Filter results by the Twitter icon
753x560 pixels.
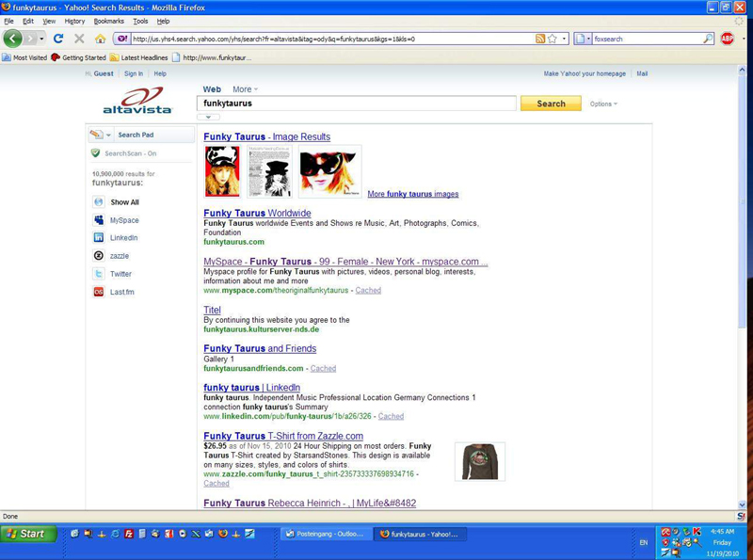pyautogui.click(x=99, y=274)
